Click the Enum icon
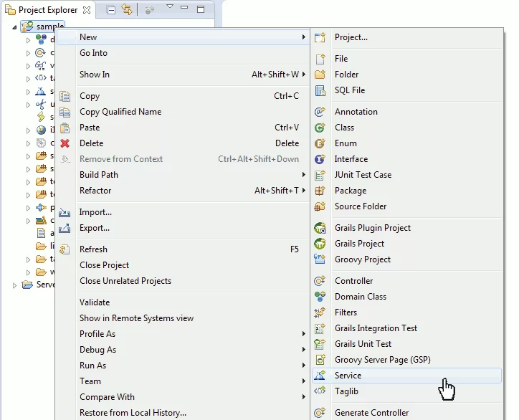This screenshot has width=519, height=420. [x=320, y=143]
